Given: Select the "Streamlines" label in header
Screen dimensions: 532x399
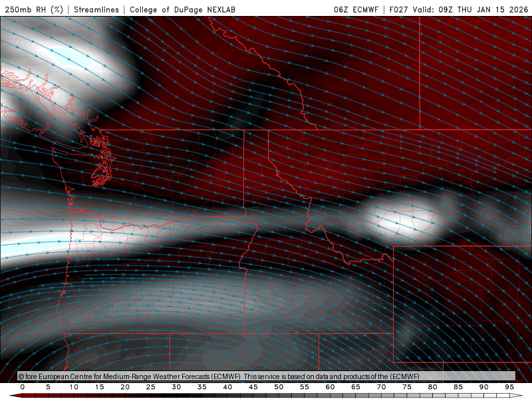Looking at the screenshot, I should click(x=96, y=9).
